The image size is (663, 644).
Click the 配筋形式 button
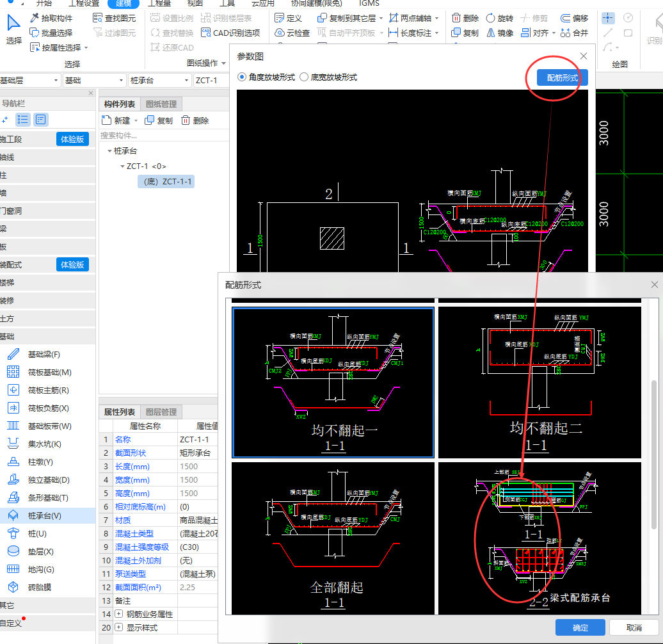(562, 77)
